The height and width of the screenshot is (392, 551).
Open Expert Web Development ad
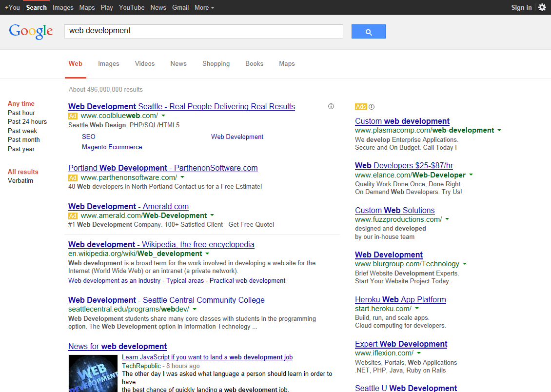401,344
